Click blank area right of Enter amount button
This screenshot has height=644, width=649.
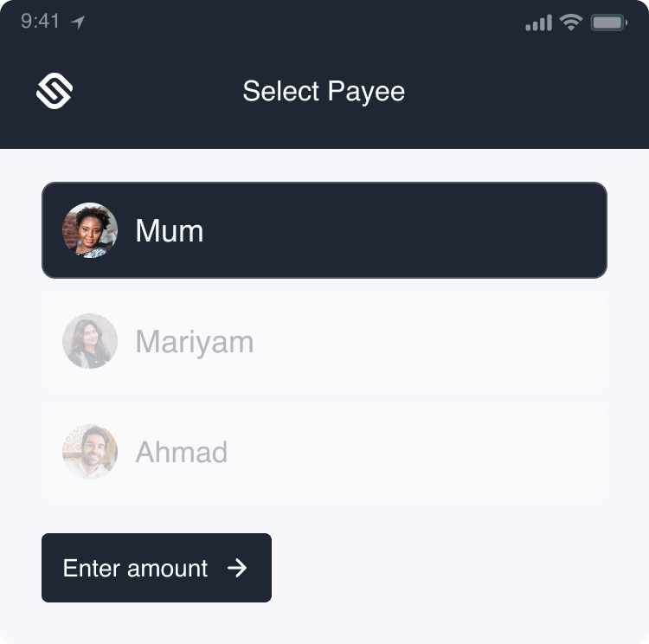click(x=450, y=568)
